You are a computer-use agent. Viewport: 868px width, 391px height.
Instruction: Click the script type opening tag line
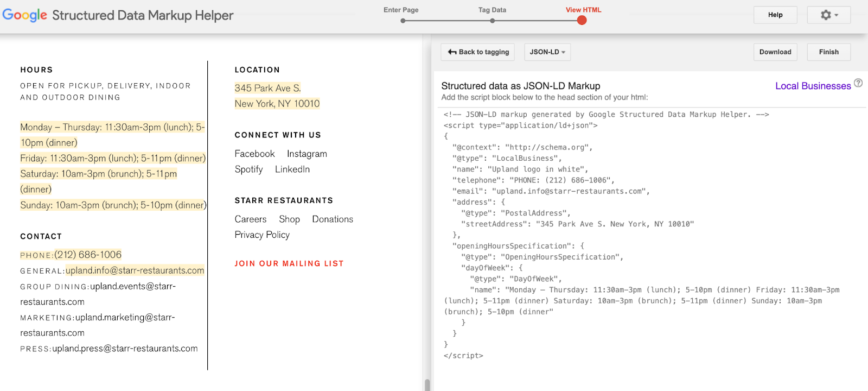point(520,125)
